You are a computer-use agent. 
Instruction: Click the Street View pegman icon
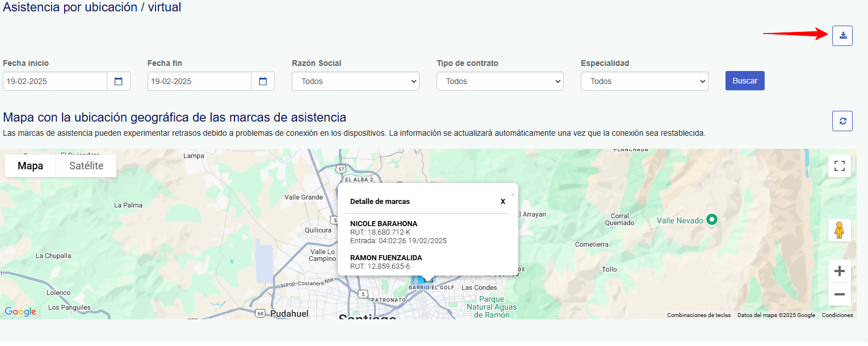[839, 230]
